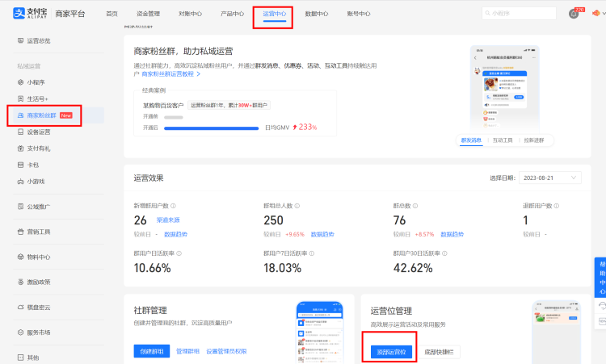This screenshot has width=606, height=364.
Task: Click the 商家粉丝群 sidebar icon
Action: pos(20,115)
